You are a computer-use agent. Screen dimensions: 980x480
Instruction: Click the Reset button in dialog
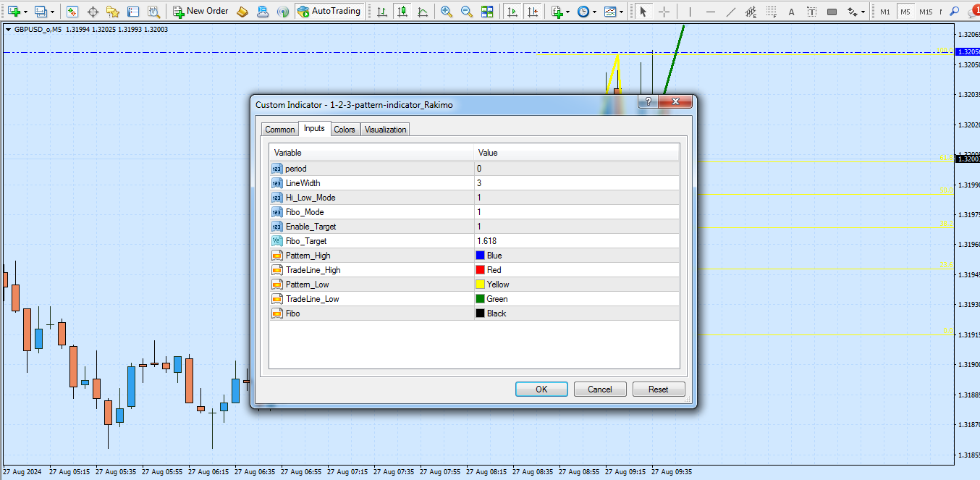[658, 390]
